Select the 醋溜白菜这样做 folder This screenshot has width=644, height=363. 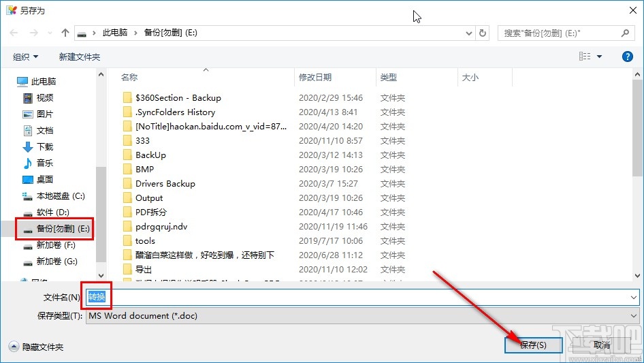(x=205, y=255)
